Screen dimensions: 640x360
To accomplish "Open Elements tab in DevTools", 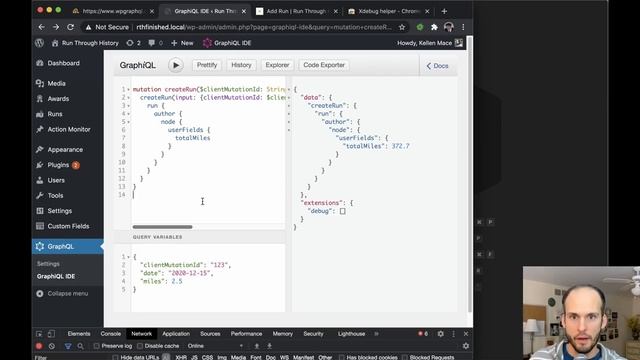I will 79,334.
